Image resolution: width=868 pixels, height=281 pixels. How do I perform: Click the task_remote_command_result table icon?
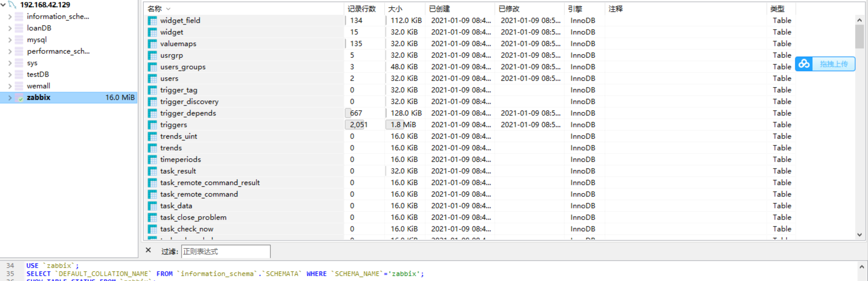(x=152, y=183)
